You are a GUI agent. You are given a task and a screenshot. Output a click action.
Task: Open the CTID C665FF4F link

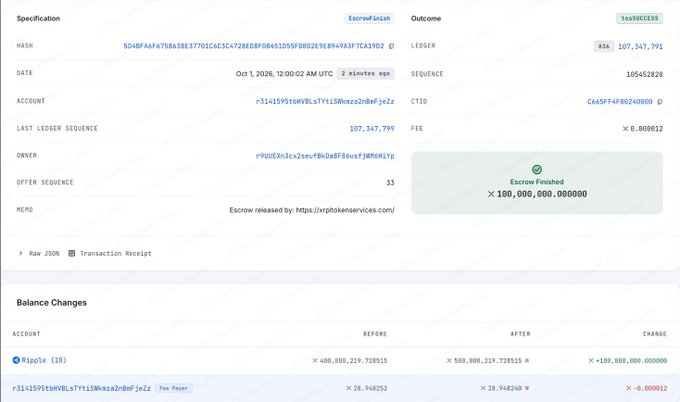pyautogui.click(x=620, y=101)
